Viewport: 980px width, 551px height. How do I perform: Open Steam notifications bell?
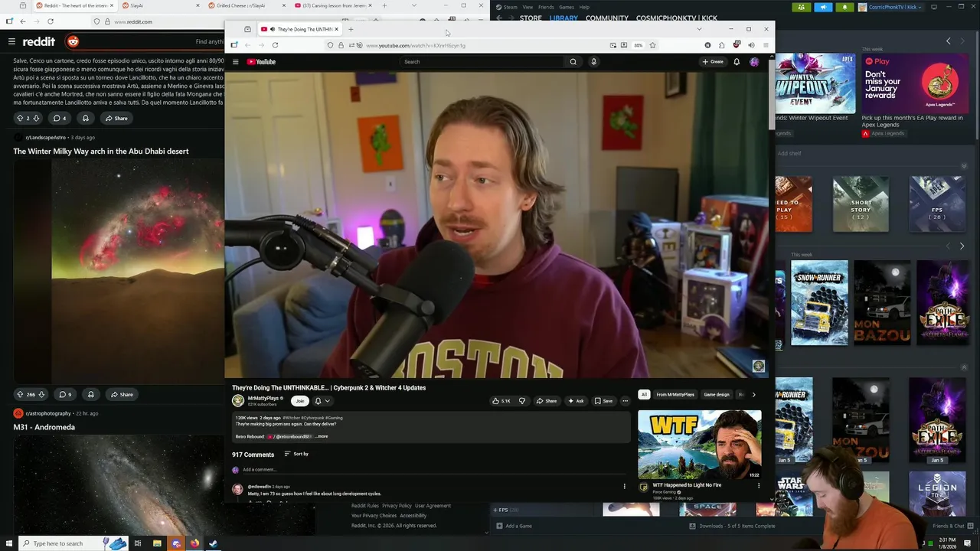844,7
